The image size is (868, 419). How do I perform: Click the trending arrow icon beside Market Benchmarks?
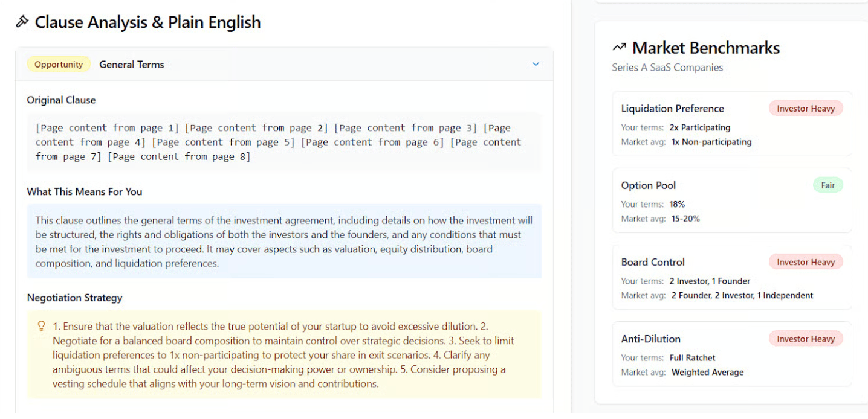click(619, 48)
